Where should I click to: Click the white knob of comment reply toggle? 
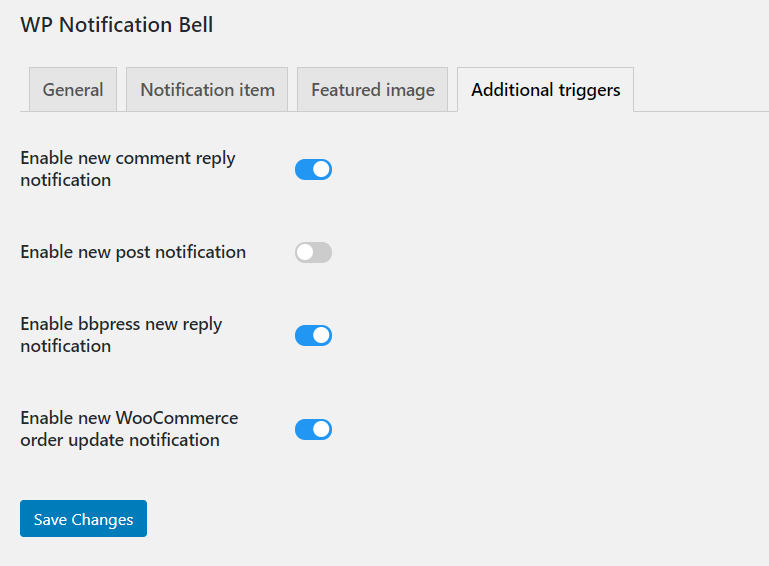click(321, 170)
